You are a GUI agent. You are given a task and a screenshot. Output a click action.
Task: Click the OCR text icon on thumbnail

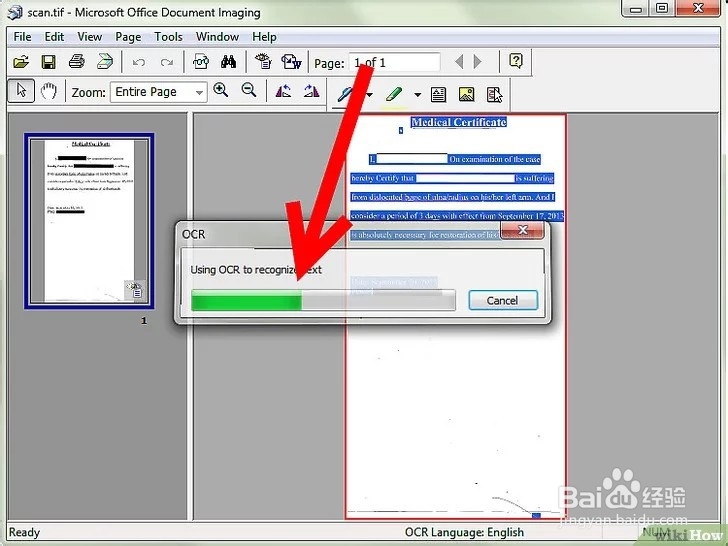click(x=134, y=290)
